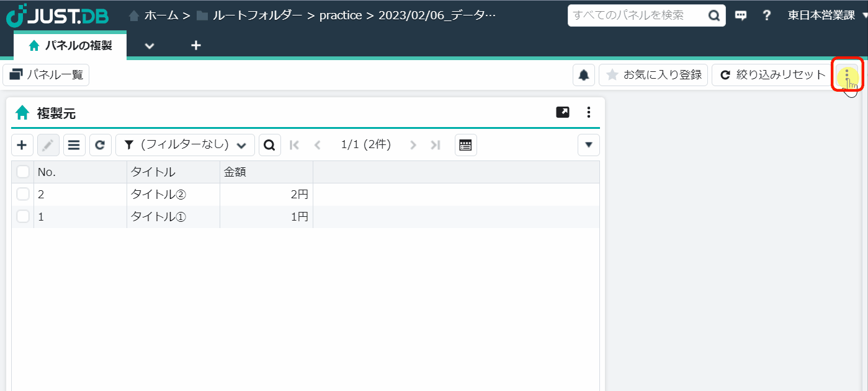Refresh the 複製元 panel data
868x391 pixels.
click(x=100, y=144)
